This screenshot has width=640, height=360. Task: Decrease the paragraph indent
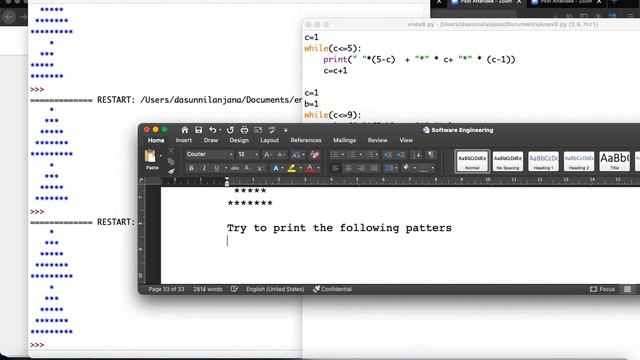pyautogui.click(x=387, y=155)
